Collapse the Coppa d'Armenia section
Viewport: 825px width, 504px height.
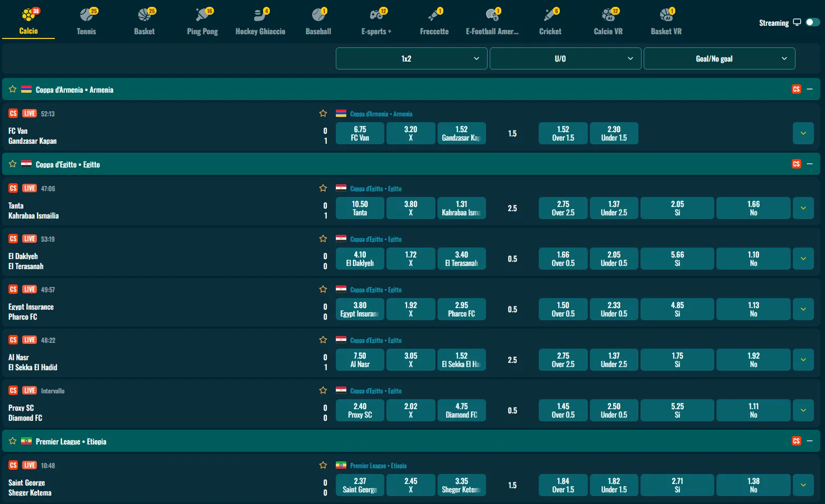(x=810, y=89)
